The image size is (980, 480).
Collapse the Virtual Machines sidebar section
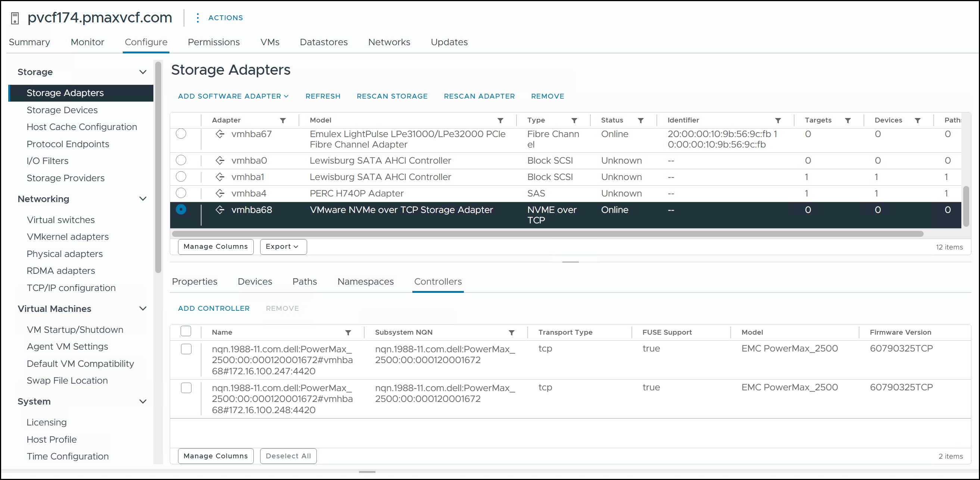coord(143,308)
